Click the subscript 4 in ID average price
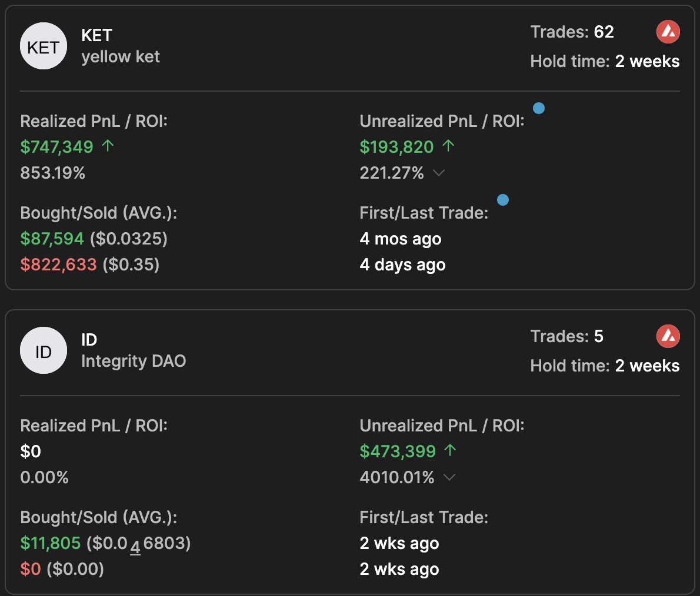 point(135,547)
